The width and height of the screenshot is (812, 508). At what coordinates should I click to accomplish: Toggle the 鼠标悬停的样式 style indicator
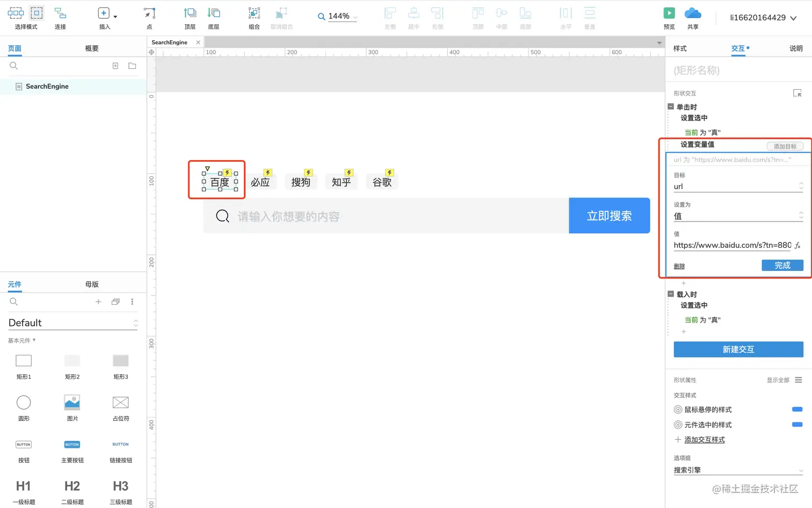798,410
